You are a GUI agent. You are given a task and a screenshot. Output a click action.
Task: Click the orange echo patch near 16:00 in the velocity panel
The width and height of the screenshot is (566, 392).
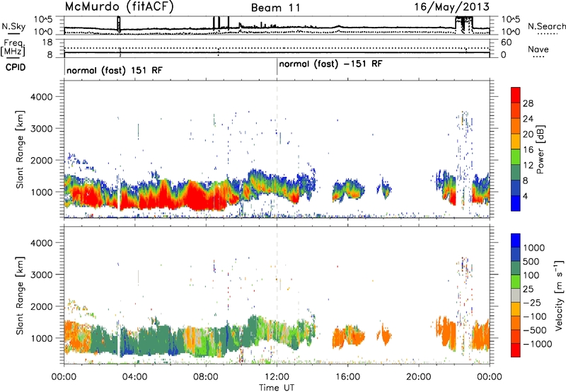coord(348,338)
